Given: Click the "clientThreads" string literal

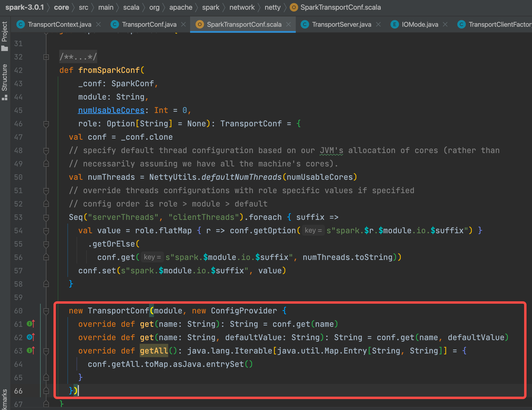Looking at the screenshot, I should tap(204, 217).
